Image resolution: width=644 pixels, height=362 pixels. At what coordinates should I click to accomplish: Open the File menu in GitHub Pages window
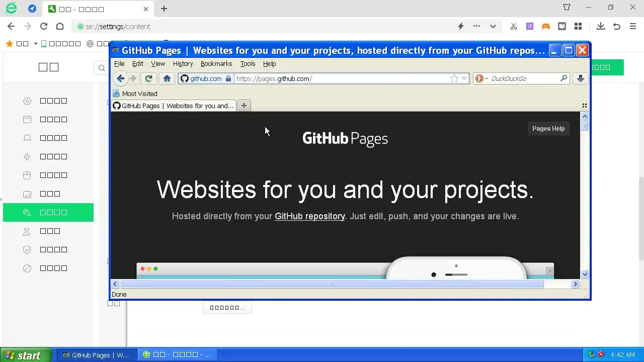(x=119, y=64)
